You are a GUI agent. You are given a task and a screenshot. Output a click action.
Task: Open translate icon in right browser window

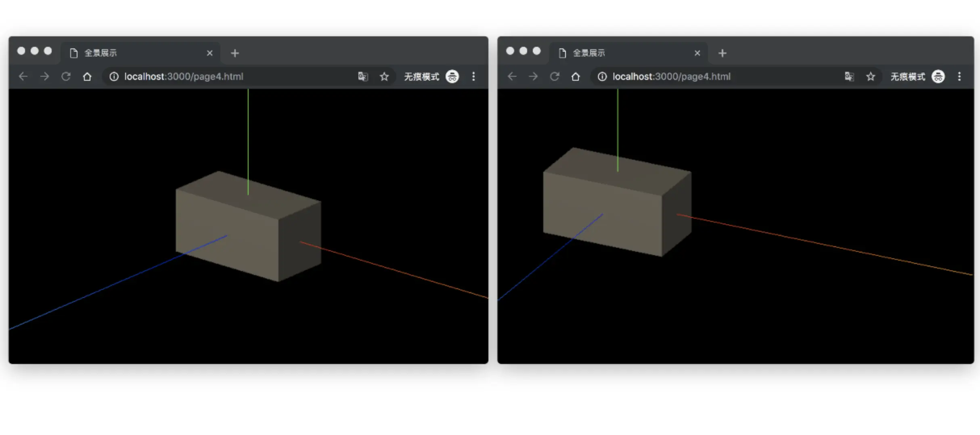click(x=849, y=76)
